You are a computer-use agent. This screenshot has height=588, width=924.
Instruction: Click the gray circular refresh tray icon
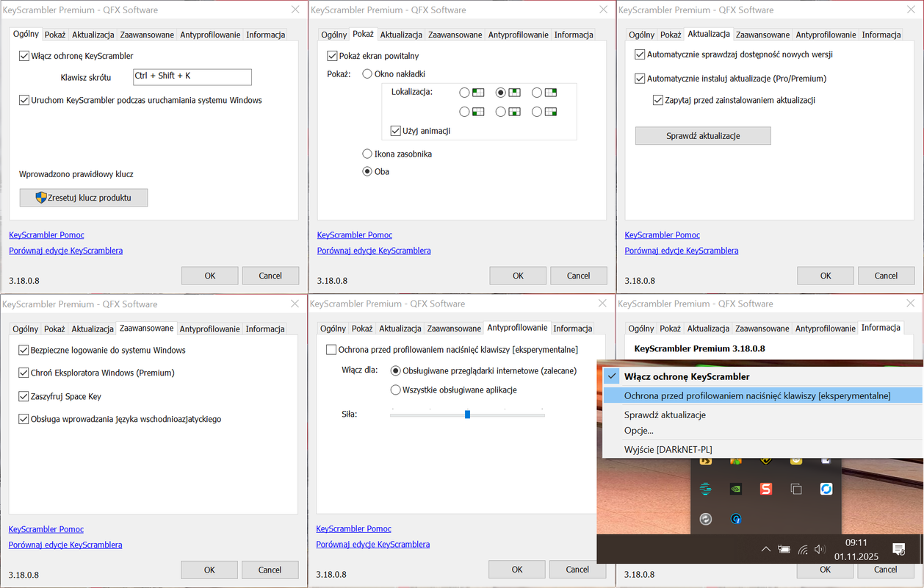[x=706, y=518]
